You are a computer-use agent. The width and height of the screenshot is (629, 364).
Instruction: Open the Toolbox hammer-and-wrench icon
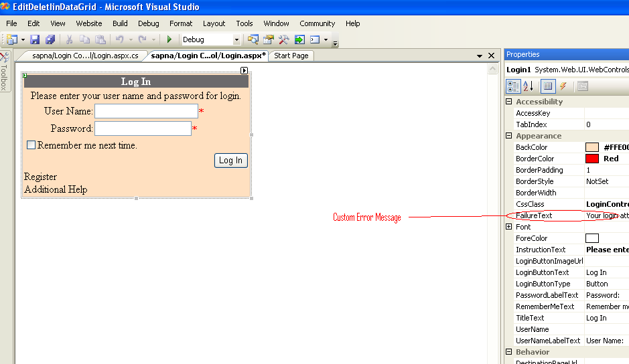coord(283,39)
